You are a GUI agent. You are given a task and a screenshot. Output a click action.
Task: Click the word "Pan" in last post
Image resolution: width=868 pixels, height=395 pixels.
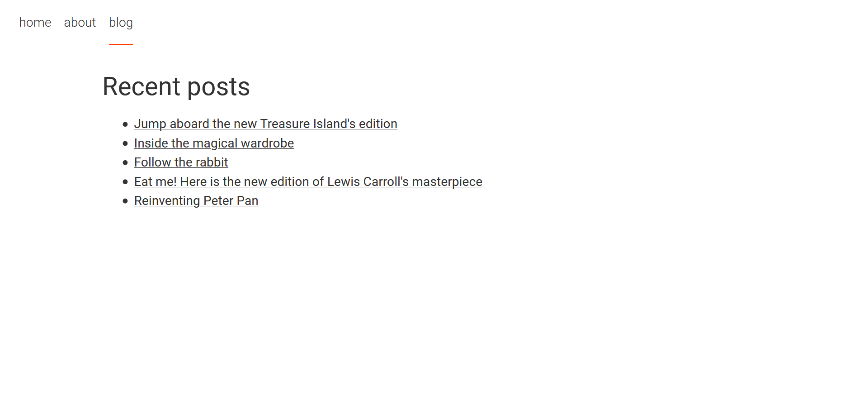pyautogui.click(x=247, y=200)
